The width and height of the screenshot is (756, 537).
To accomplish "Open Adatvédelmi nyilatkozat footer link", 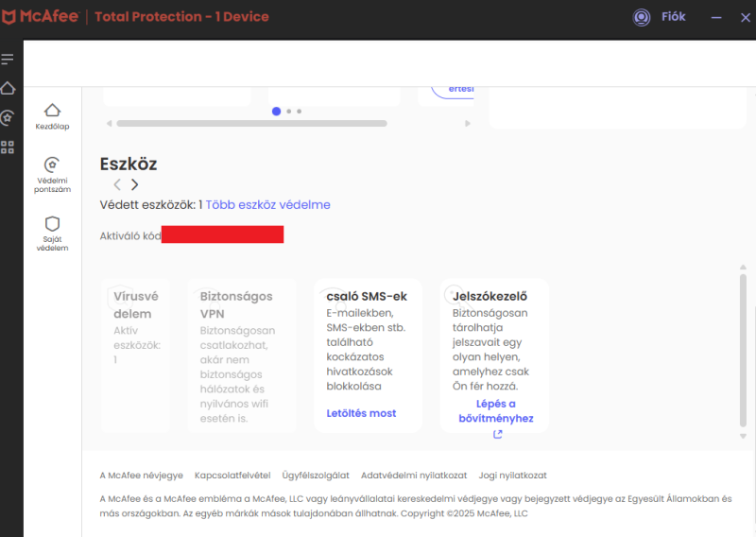I will pyautogui.click(x=414, y=476).
